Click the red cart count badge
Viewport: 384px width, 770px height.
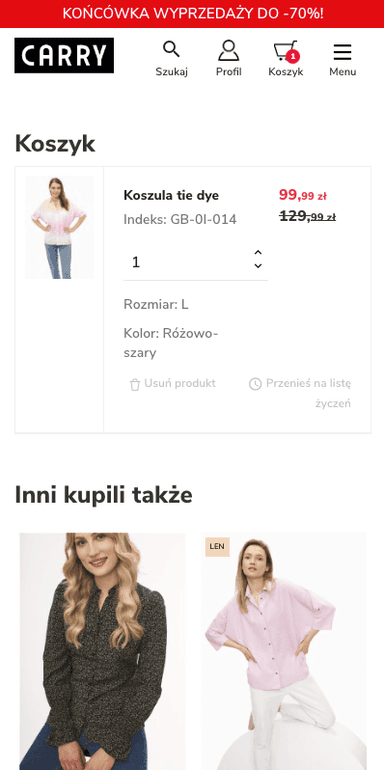pos(293,57)
